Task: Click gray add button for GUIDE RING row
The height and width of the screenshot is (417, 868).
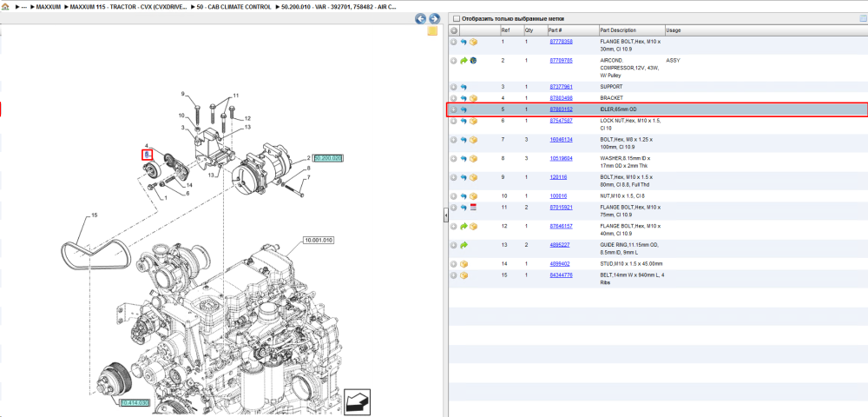Action: coord(453,245)
